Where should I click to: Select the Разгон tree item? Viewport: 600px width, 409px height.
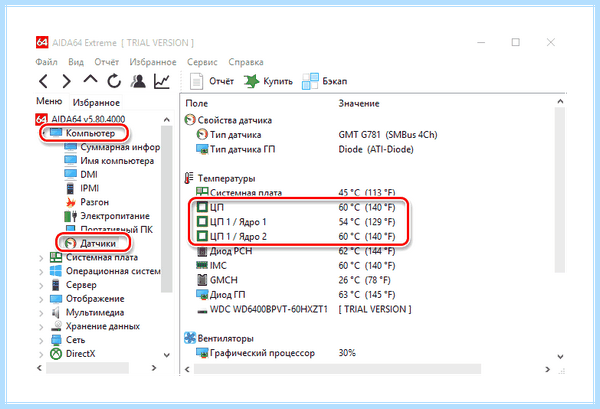coord(94,202)
